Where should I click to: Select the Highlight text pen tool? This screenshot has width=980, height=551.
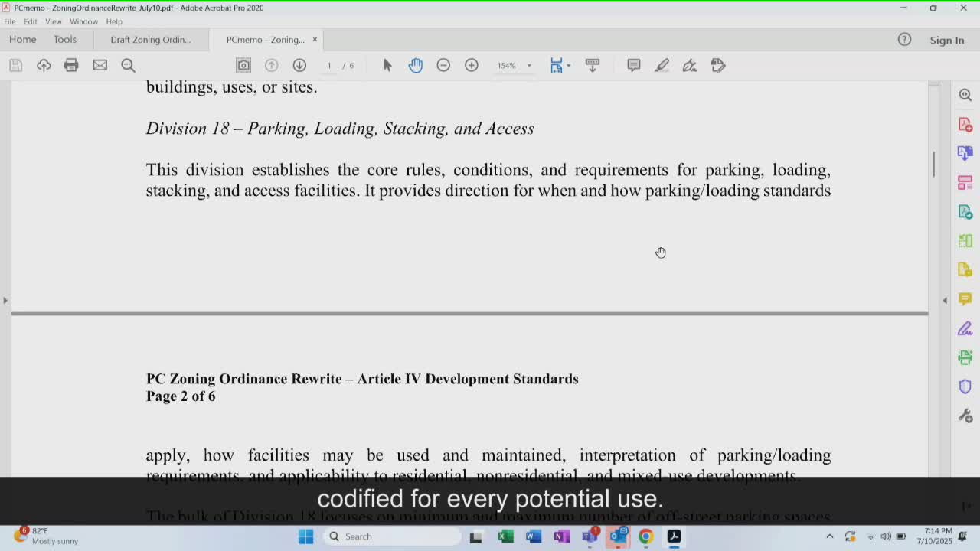pos(661,66)
